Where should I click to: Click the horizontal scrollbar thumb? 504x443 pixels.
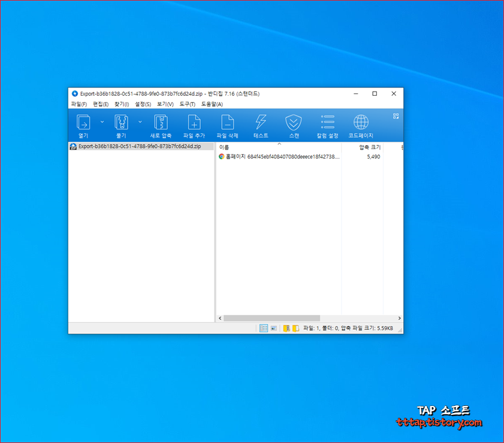click(271, 318)
